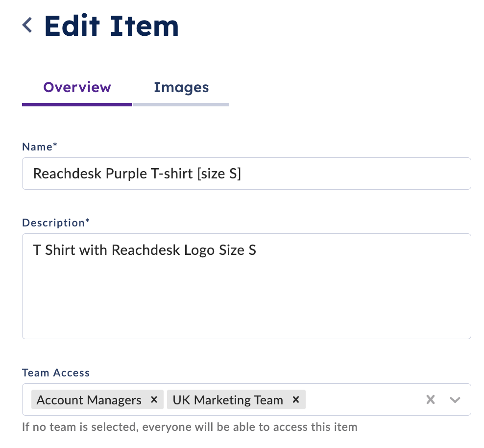This screenshot has width=484, height=448.
Task: Remove the UK Marketing Team tag
Action: pyautogui.click(x=296, y=399)
